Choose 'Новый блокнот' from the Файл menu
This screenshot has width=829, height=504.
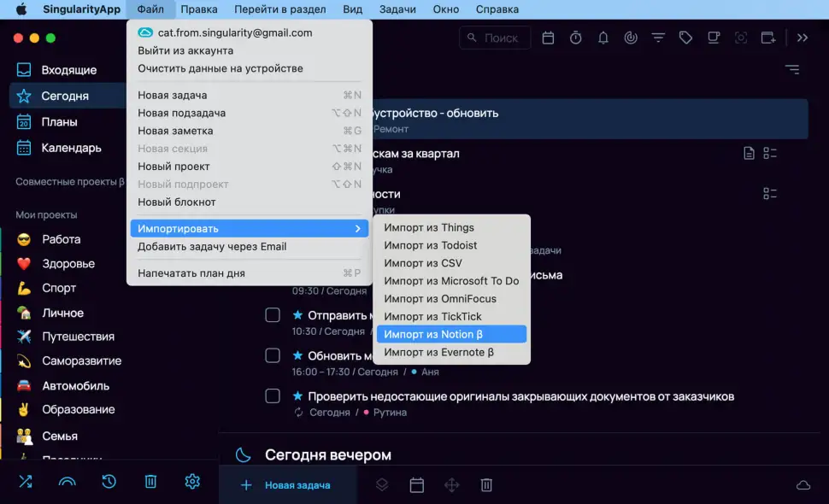pos(177,202)
